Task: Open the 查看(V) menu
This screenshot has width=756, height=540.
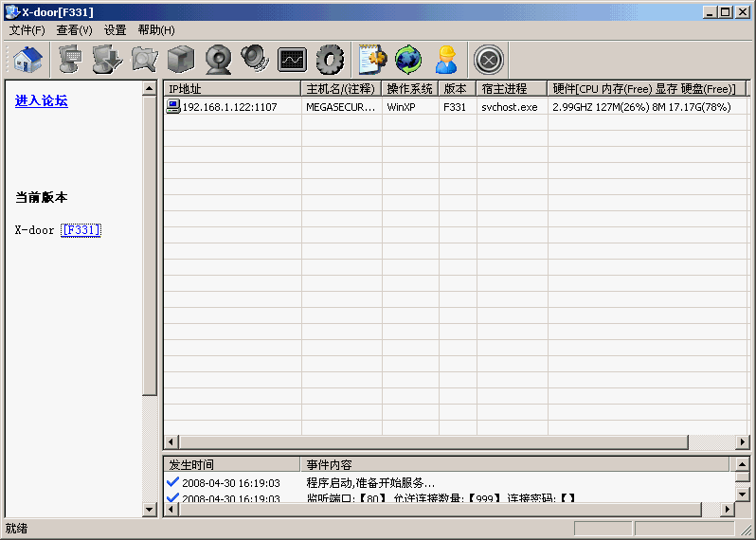Action: (x=74, y=30)
